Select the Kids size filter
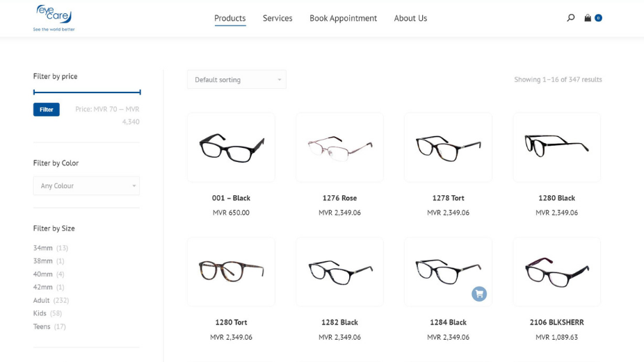Viewport: 644px width, 362px height. pyautogui.click(x=40, y=313)
